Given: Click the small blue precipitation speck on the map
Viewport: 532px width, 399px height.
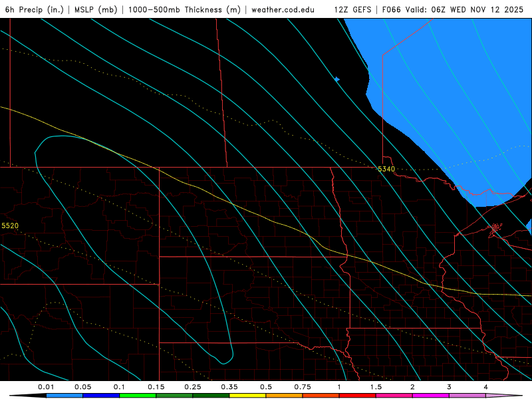Looking at the screenshot, I should pyautogui.click(x=336, y=79).
